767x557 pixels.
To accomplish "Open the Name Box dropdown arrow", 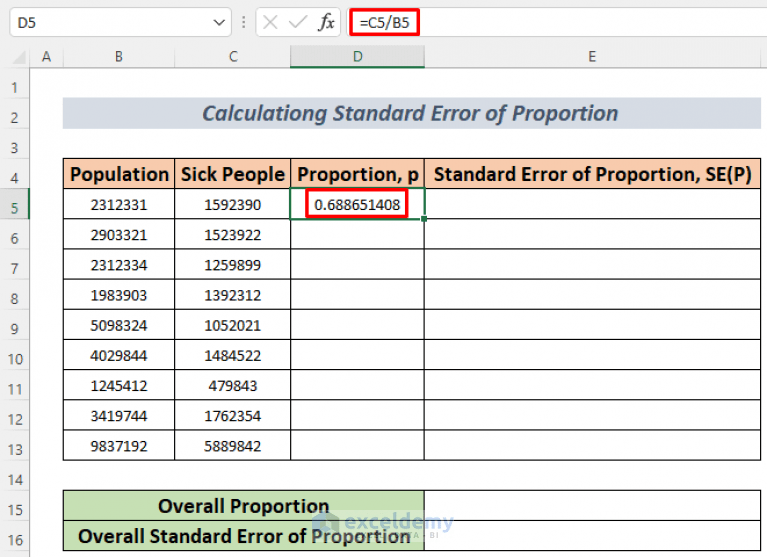I will click(x=219, y=22).
